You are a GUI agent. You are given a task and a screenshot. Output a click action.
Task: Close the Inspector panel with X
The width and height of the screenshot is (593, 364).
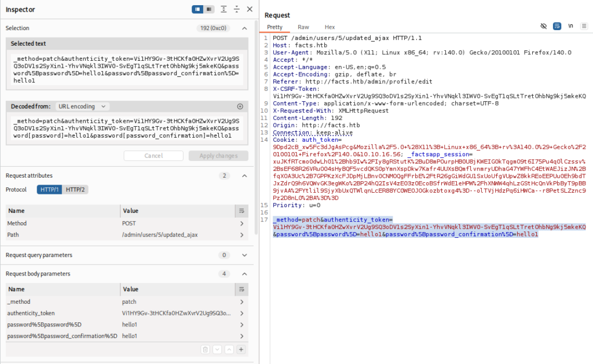(x=250, y=9)
